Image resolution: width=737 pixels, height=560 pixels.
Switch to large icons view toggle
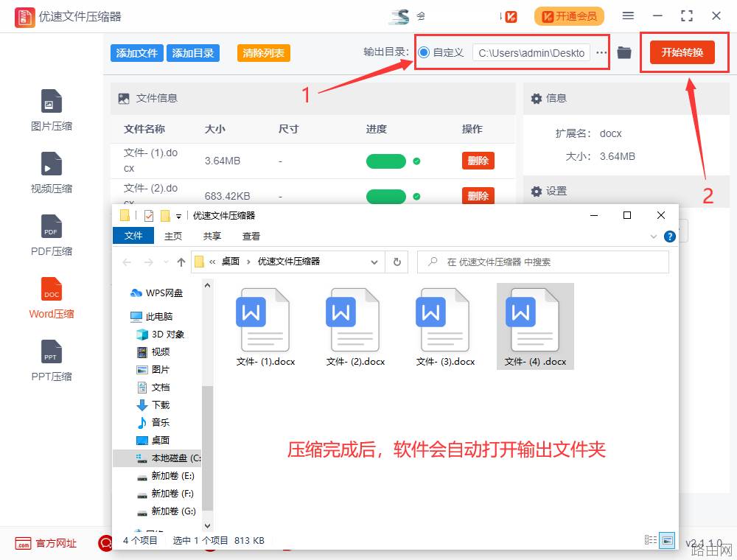667,540
